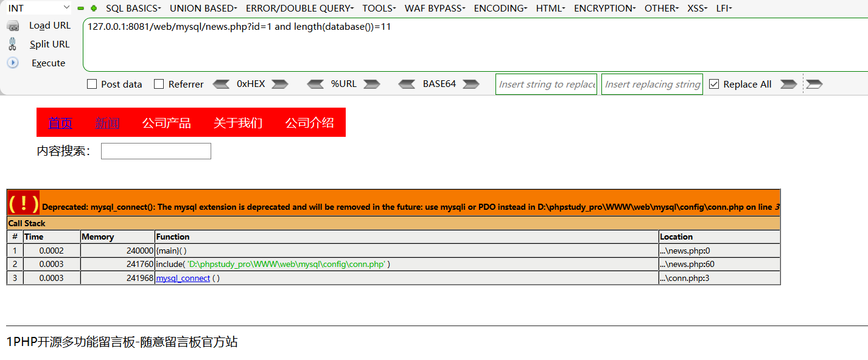
Task: Uncheck the Replace All checkbox
Action: pyautogui.click(x=714, y=85)
